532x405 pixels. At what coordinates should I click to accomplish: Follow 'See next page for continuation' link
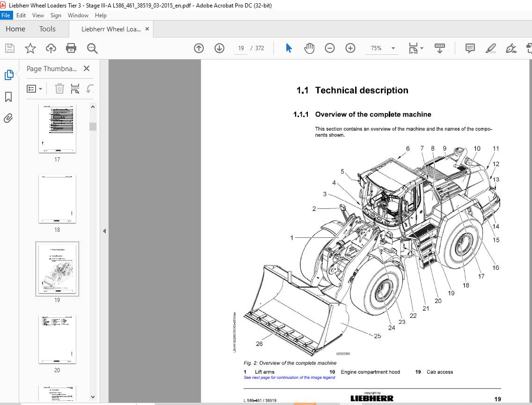pos(290,377)
